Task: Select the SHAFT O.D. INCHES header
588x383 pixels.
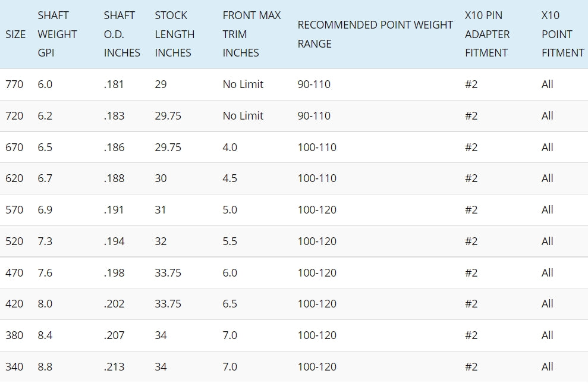Action: 122,34
